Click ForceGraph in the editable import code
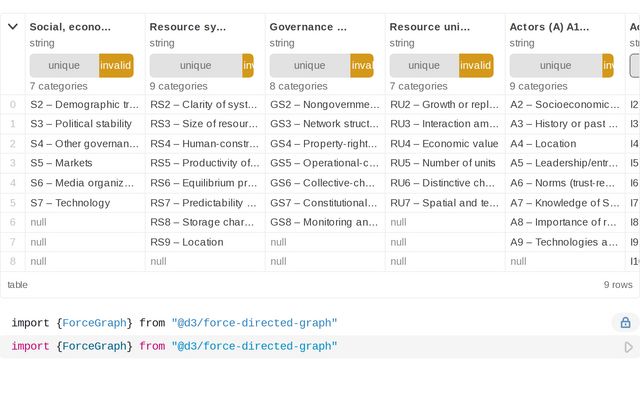 click(x=96, y=346)
